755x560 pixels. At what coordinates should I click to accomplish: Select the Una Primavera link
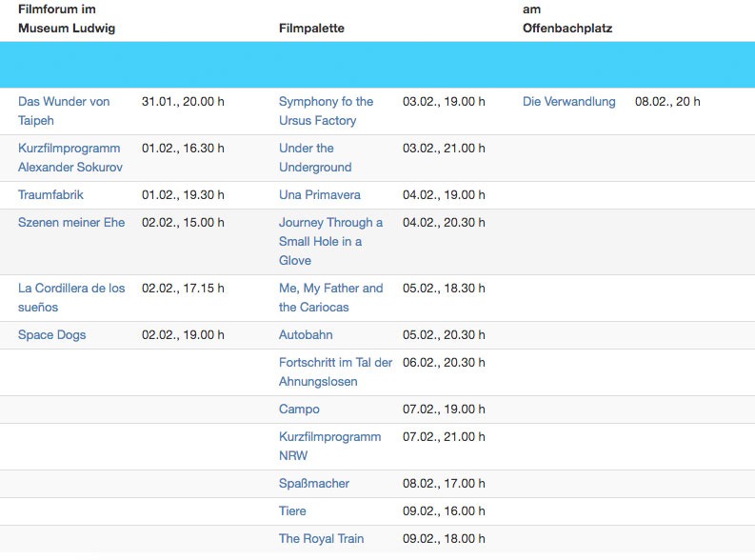click(320, 195)
